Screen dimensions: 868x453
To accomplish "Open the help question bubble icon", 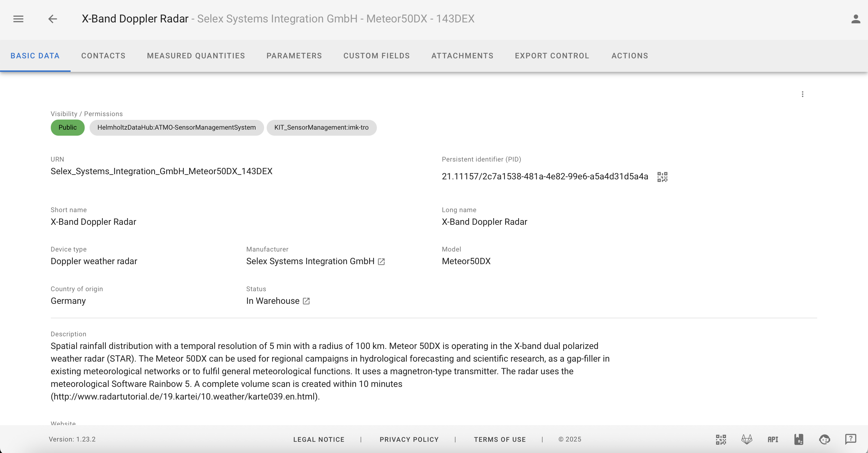I will (x=850, y=439).
